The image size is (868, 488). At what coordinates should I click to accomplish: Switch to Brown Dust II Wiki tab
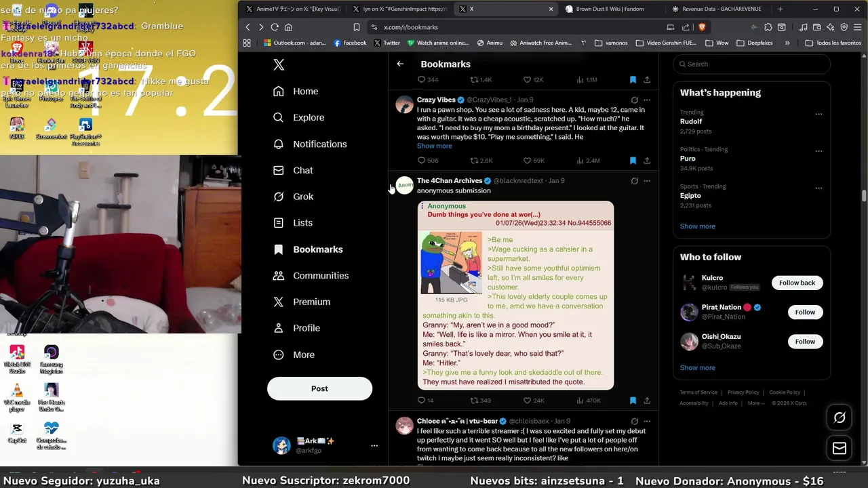pos(610,9)
